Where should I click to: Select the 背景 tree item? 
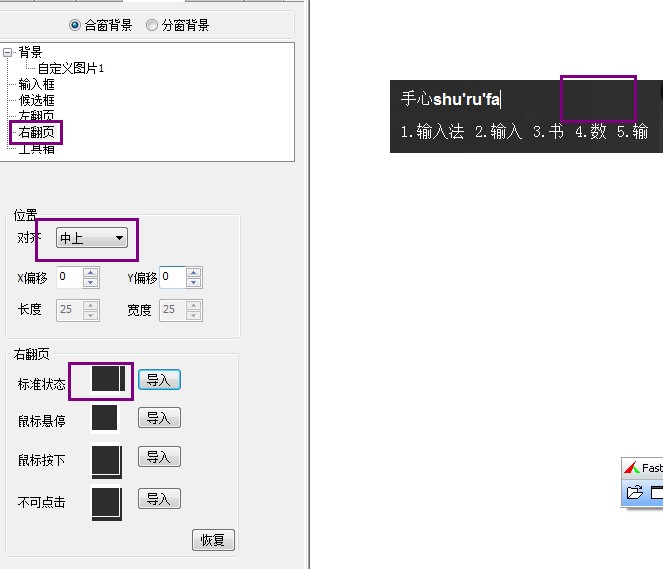click(x=30, y=52)
